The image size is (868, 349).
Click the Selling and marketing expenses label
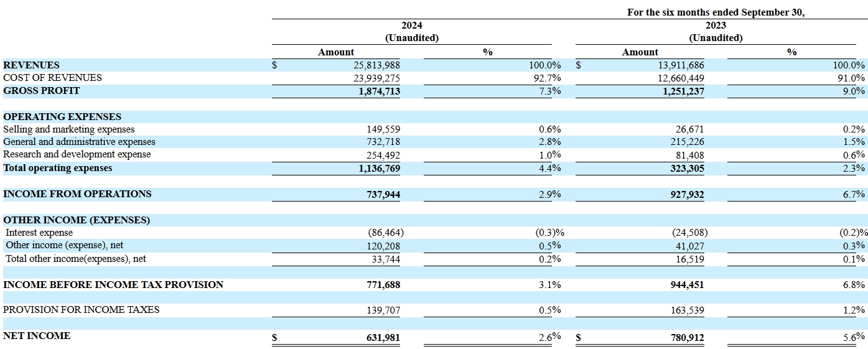click(x=69, y=129)
